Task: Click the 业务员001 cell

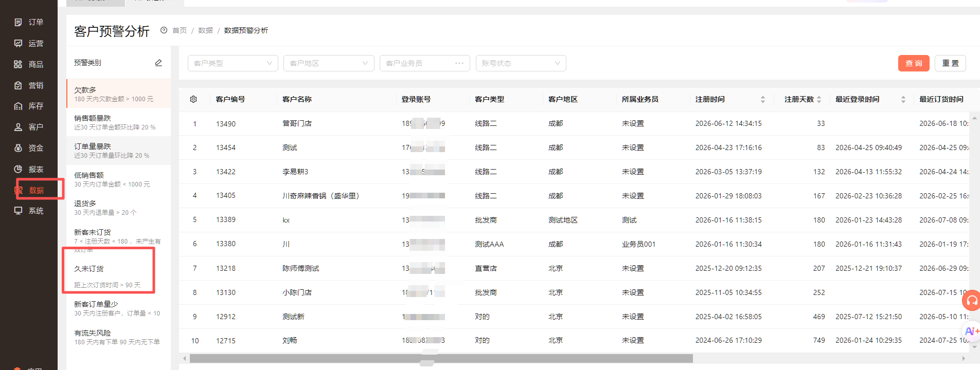Action: pos(638,244)
